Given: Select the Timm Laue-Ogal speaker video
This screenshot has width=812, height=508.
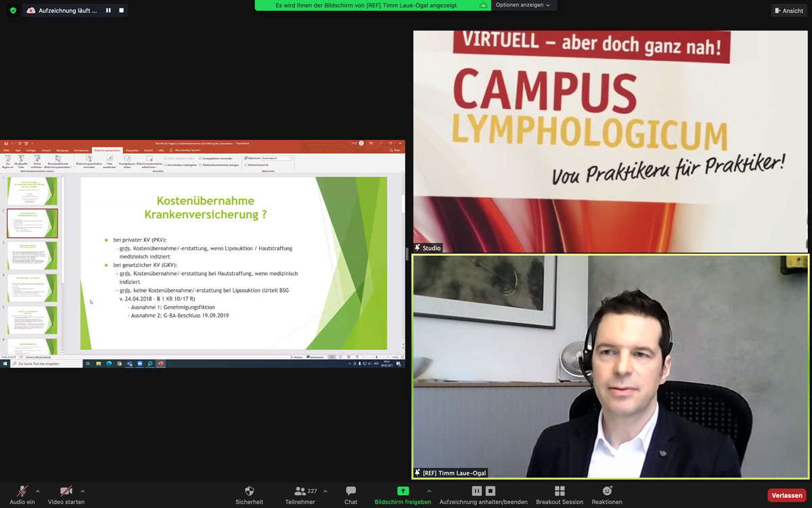Looking at the screenshot, I should tap(610, 366).
